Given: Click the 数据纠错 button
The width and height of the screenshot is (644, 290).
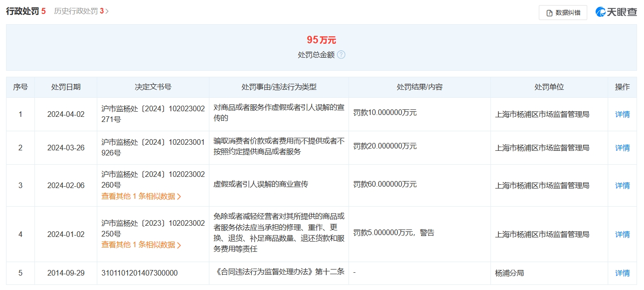Looking at the screenshot, I should tap(563, 13).
